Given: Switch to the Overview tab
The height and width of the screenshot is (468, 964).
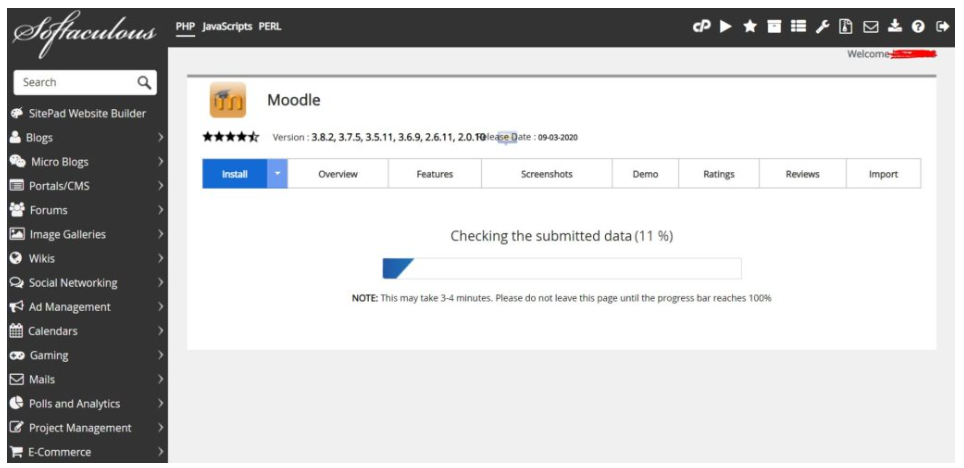Looking at the screenshot, I should (338, 174).
